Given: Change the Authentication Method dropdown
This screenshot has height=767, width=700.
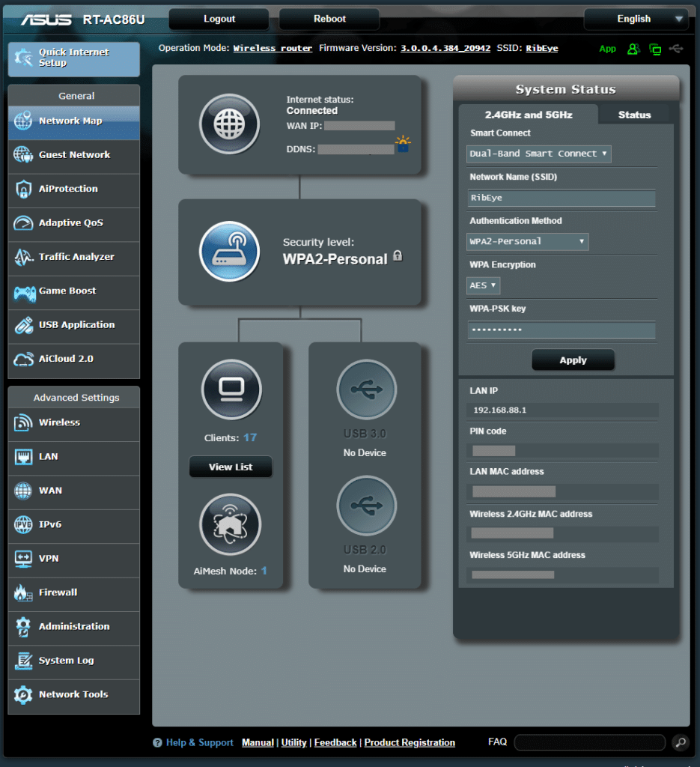Looking at the screenshot, I should click(527, 242).
